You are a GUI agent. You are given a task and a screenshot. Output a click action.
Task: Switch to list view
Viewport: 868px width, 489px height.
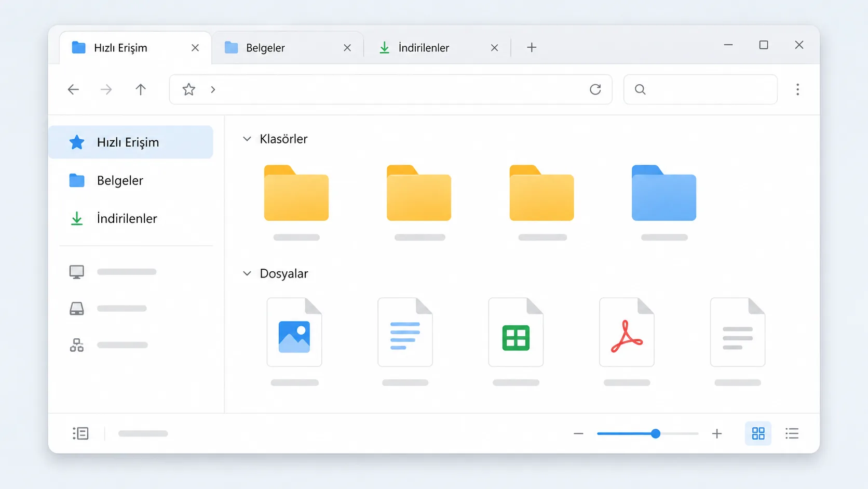pos(792,433)
